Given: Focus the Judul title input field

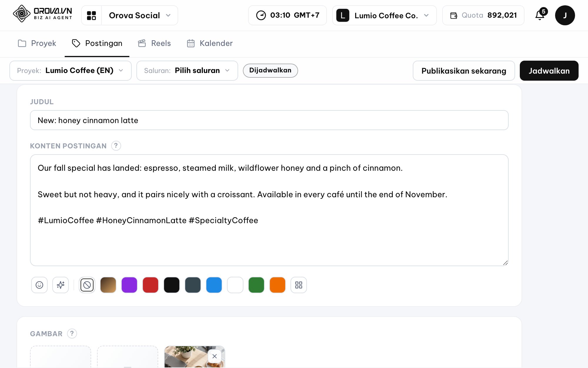Looking at the screenshot, I should pos(269,120).
